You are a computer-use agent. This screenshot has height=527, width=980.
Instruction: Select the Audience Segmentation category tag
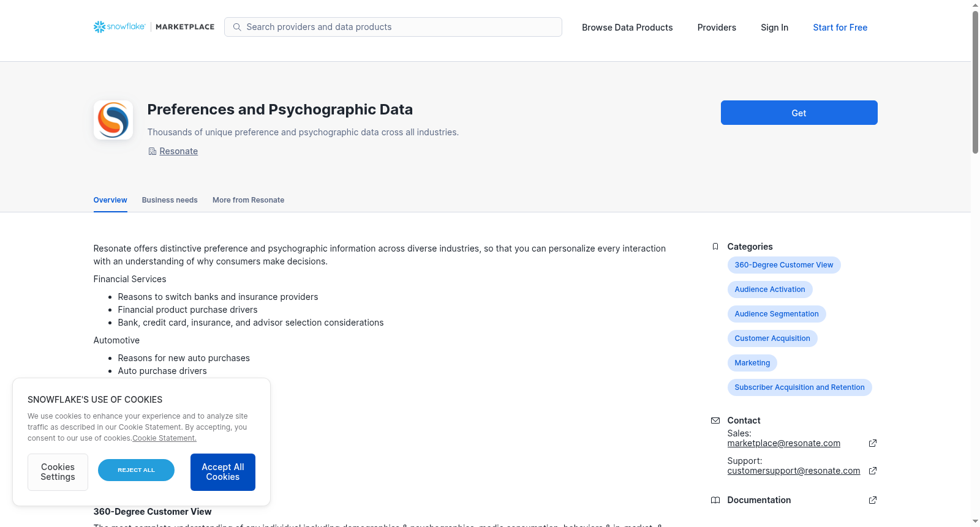coord(777,314)
